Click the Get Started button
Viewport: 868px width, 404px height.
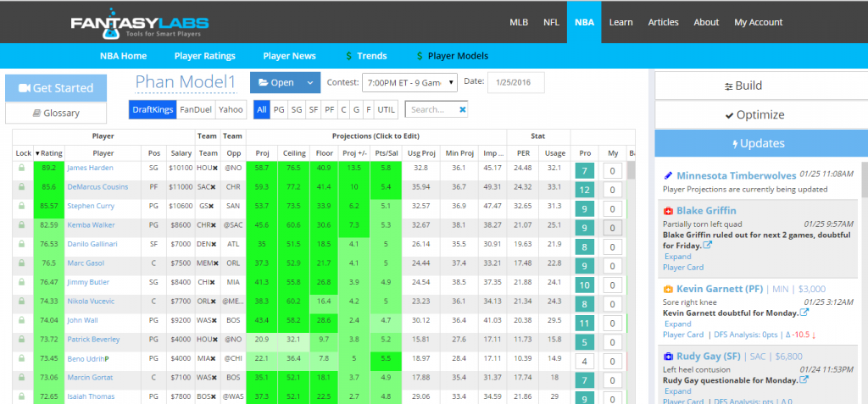pos(56,88)
